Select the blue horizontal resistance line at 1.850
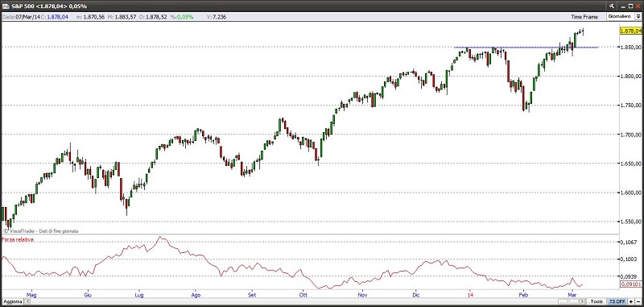 (526, 48)
